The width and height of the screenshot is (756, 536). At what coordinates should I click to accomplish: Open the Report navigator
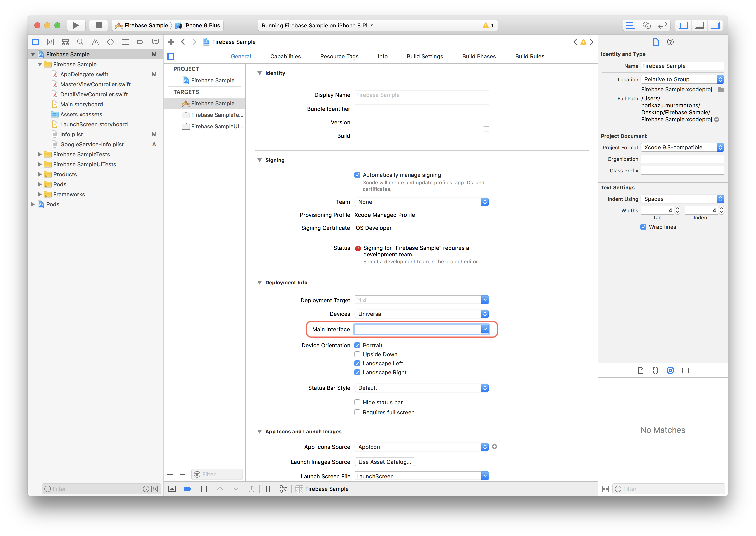(155, 42)
